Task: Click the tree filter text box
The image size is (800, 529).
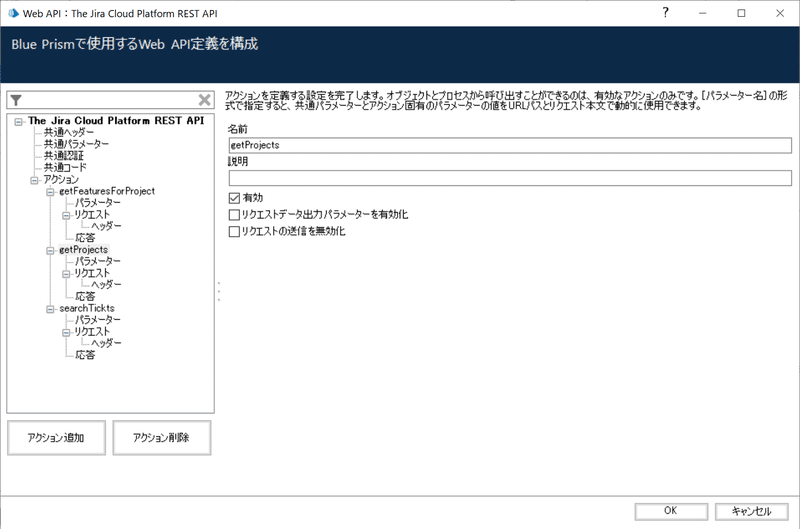Action: (110, 100)
